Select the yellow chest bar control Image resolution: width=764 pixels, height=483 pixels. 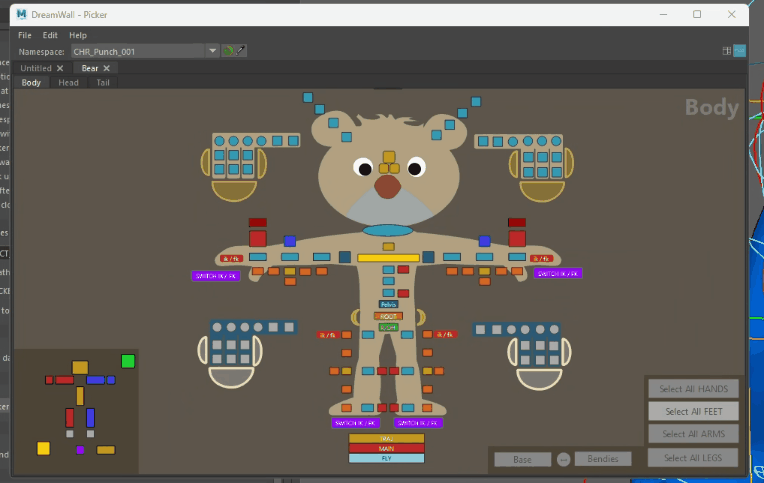pos(388,258)
